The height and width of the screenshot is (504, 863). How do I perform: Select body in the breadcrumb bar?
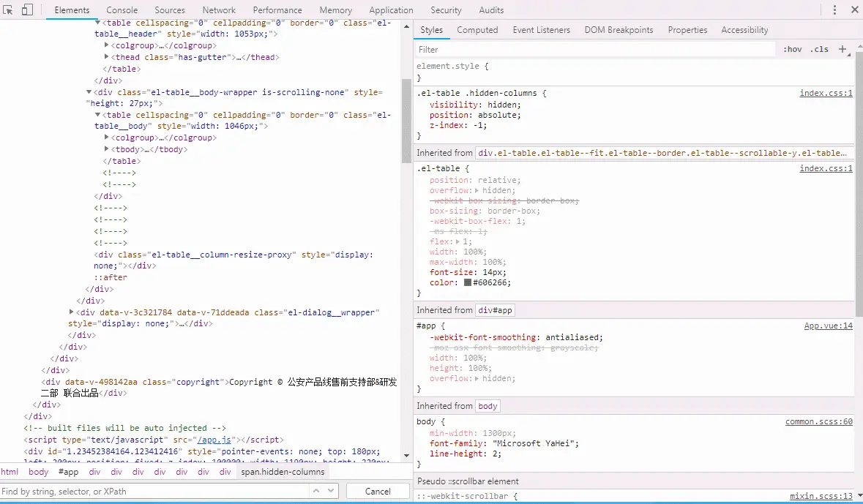tap(39, 472)
